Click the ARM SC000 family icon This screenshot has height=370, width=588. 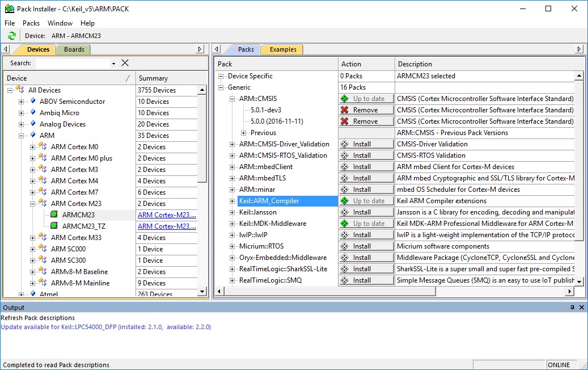43,248
